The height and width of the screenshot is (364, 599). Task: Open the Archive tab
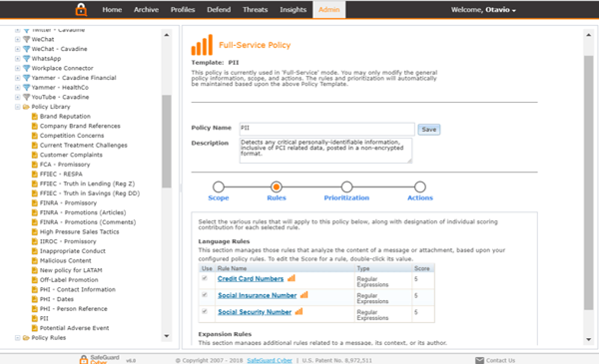pyautogui.click(x=146, y=10)
